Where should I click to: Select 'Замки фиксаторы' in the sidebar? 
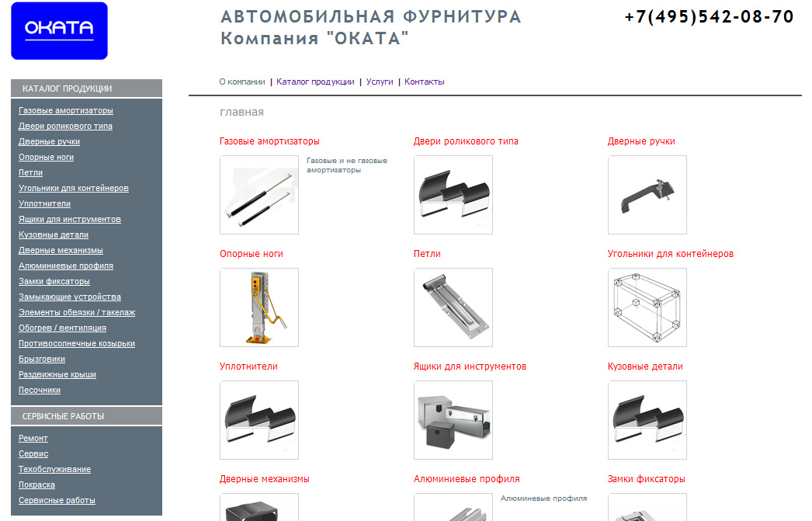tap(54, 281)
